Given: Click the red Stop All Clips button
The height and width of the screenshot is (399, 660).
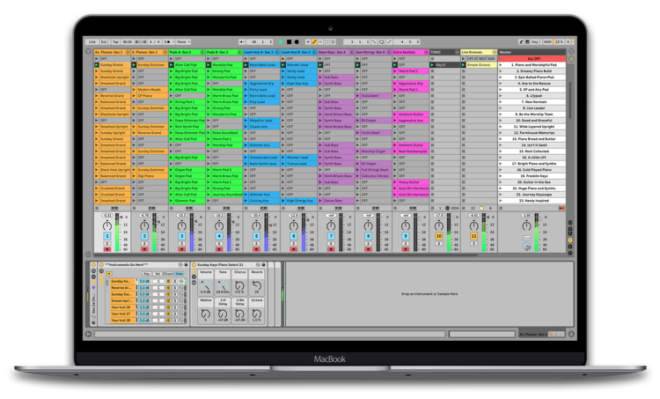Looking at the screenshot, I should click(x=561, y=208).
